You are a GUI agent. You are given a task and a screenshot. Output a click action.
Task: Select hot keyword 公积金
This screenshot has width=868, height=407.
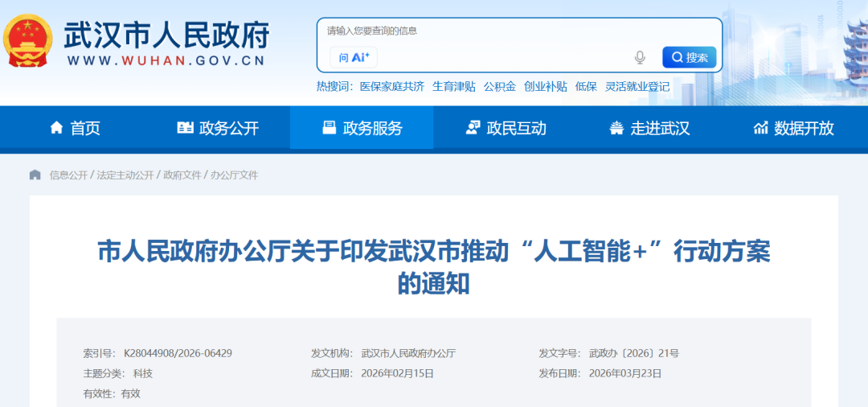click(x=499, y=87)
